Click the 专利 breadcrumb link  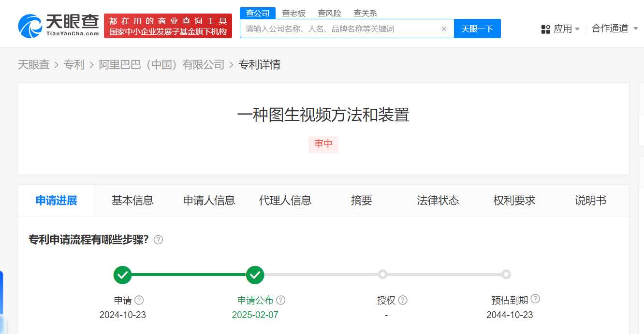click(74, 65)
